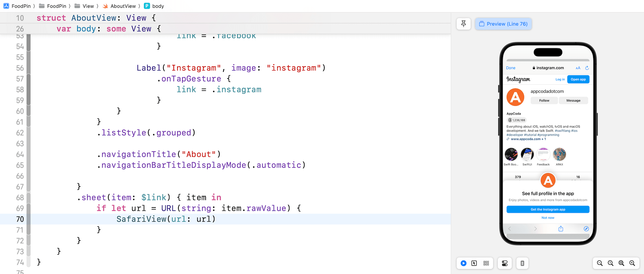The height and width of the screenshot is (274, 644).
Task: Tap the Not now link
Action: coord(548,218)
